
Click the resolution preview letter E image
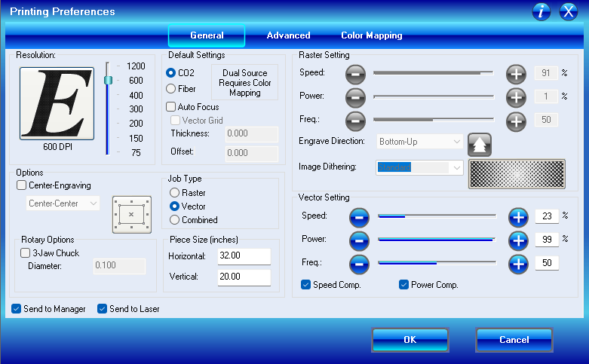click(x=57, y=103)
